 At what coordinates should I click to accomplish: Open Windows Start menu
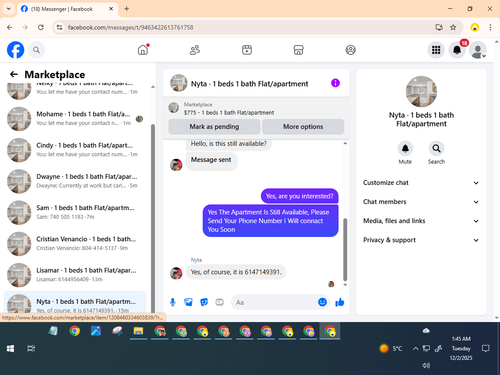tap(10, 349)
